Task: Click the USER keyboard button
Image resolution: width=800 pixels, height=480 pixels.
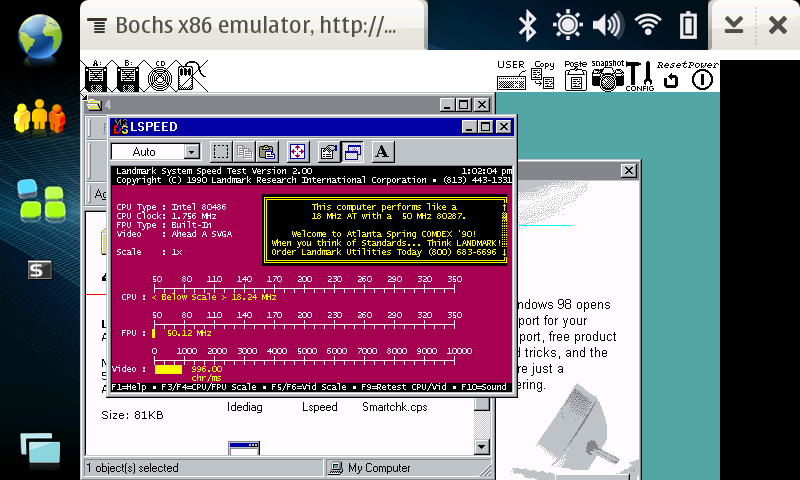Action: tap(511, 75)
